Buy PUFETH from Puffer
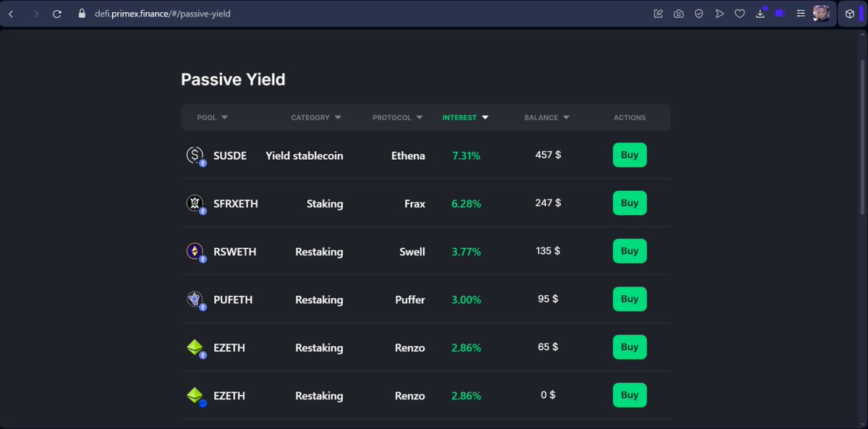The width and height of the screenshot is (868, 429). point(629,299)
